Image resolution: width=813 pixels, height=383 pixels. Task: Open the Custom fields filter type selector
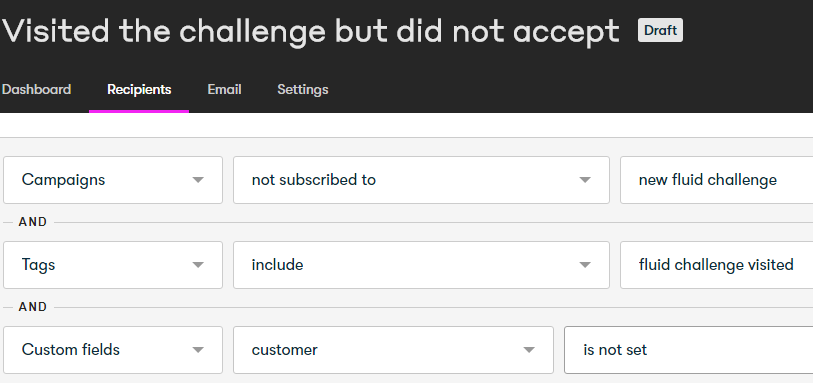coord(113,350)
